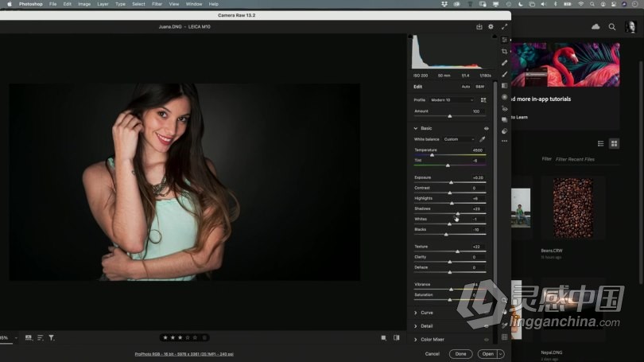Open Camera Raw preferences gear icon
The image size is (644, 362).
[x=491, y=26]
